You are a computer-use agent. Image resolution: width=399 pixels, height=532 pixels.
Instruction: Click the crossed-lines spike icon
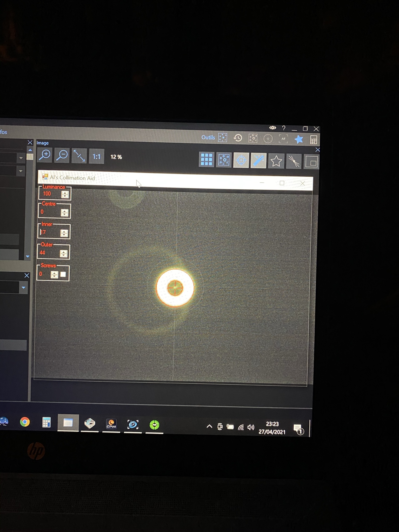(x=294, y=162)
